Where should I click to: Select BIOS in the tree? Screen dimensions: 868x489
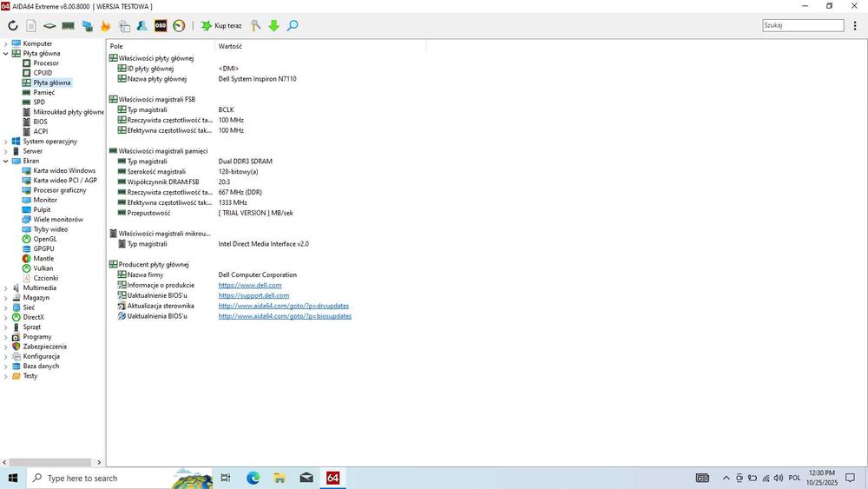[x=40, y=122]
